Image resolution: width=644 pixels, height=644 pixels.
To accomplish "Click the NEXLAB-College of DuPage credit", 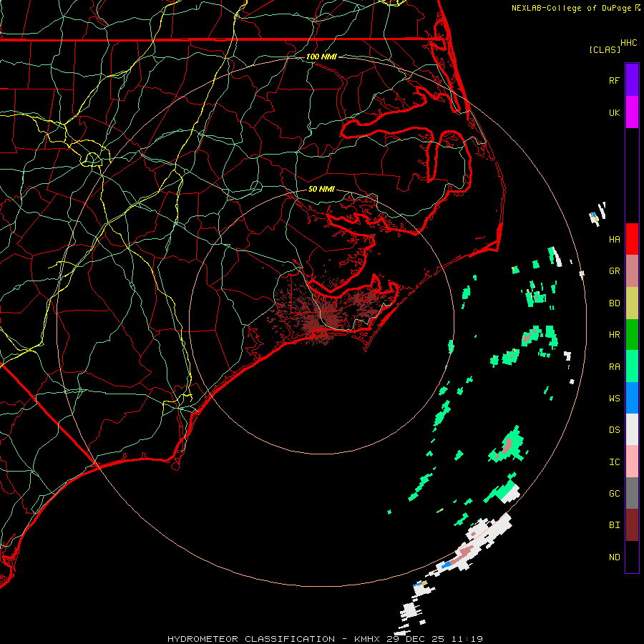I will pos(575,8).
